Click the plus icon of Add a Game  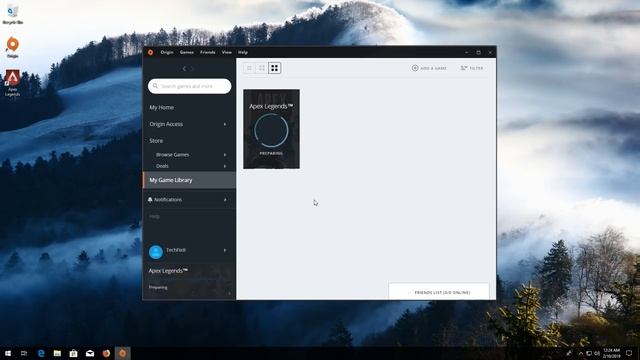point(415,68)
